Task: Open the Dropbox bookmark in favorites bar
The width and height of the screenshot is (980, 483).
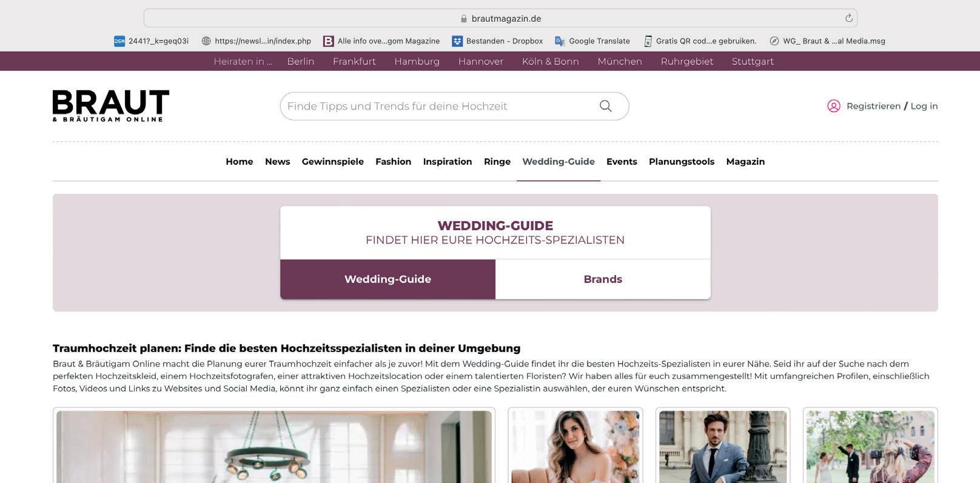Action: click(x=497, y=41)
